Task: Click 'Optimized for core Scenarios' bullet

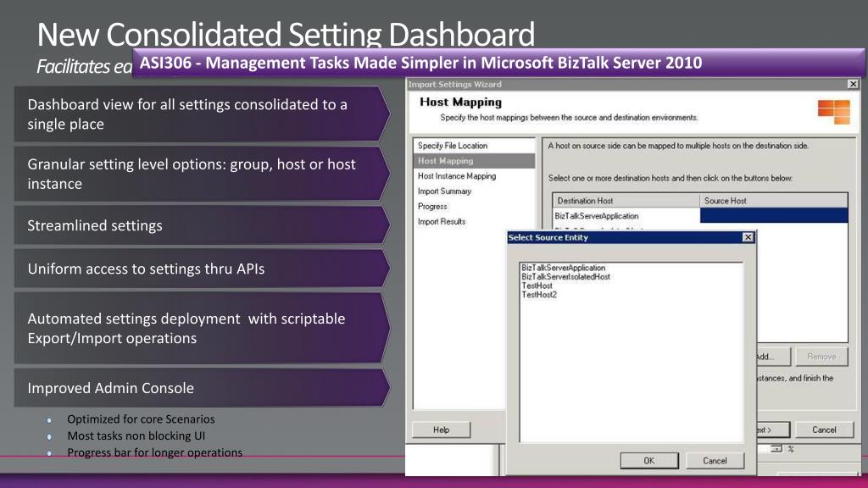Action: click(141, 419)
